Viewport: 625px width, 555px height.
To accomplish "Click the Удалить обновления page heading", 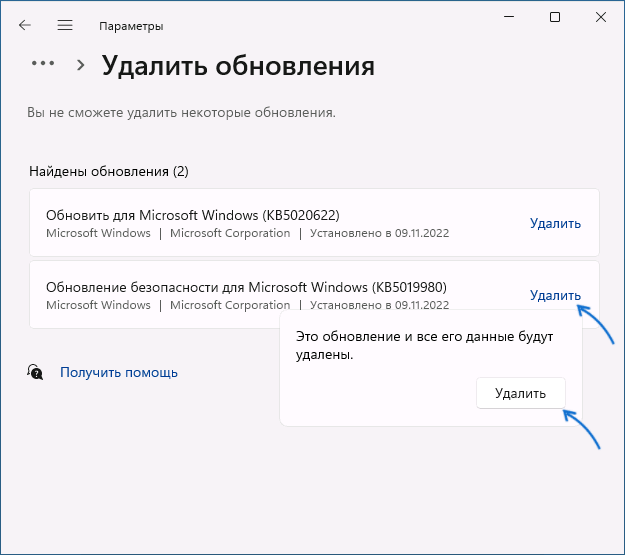I will (238, 66).
